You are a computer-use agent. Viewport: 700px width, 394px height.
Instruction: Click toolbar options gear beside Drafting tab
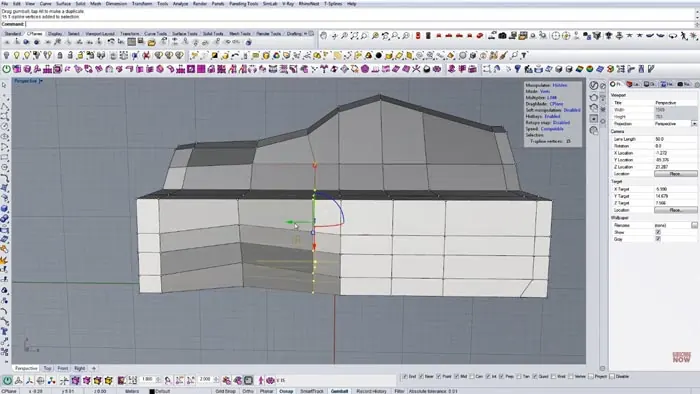point(311,33)
